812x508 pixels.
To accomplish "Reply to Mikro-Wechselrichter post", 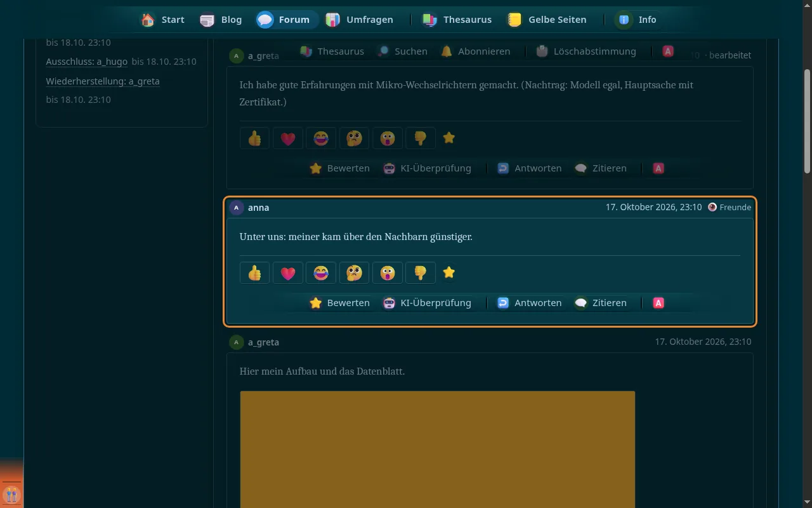I will (529, 168).
